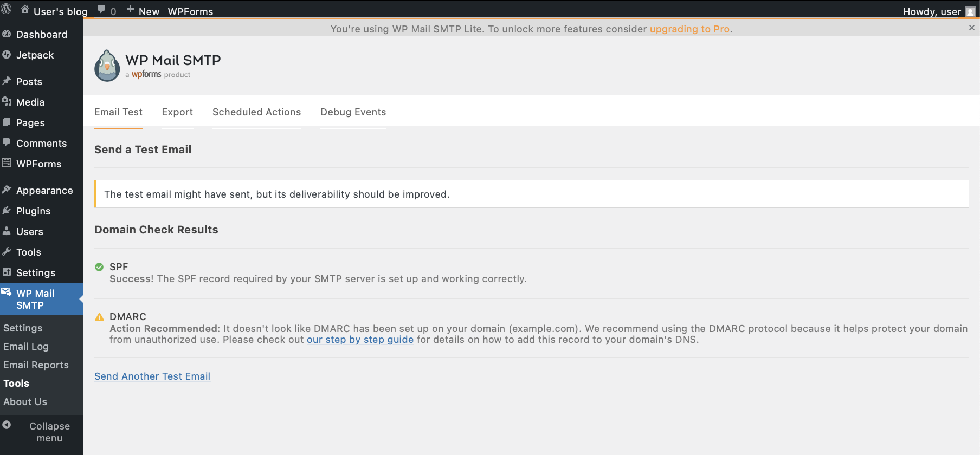Click the comments bubble icon in admin bar
980x455 pixels.
tap(101, 10)
